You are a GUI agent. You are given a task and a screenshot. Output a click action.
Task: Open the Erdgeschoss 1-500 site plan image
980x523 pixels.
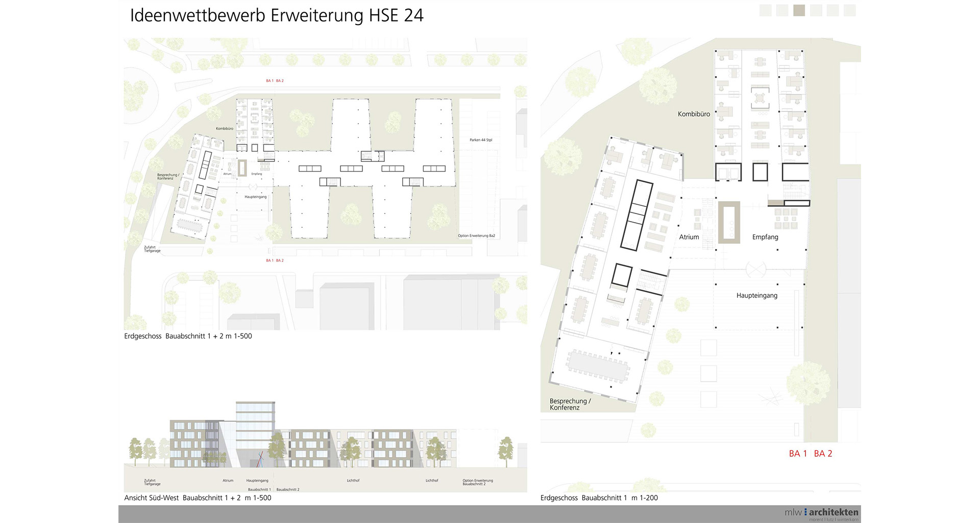(325, 184)
